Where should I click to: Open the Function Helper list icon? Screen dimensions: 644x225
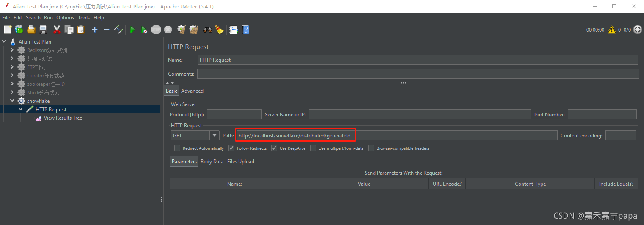(233, 30)
